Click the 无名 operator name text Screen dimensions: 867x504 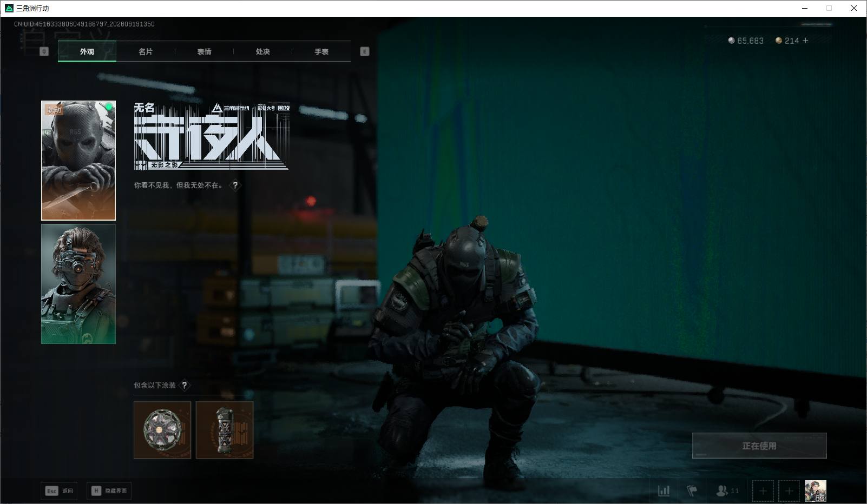(144, 108)
